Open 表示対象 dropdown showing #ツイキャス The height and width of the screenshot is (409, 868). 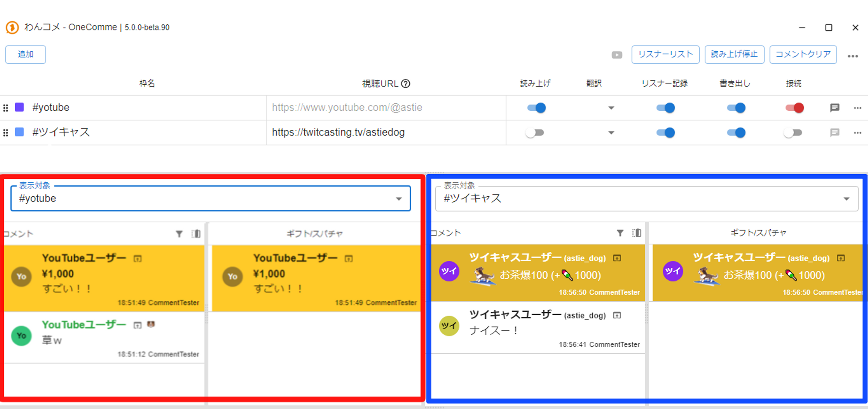[x=646, y=199]
